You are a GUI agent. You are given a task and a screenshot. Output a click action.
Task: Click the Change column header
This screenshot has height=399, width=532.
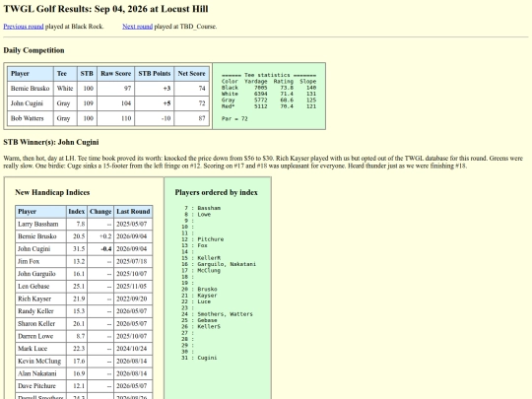click(x=100, y=212)
